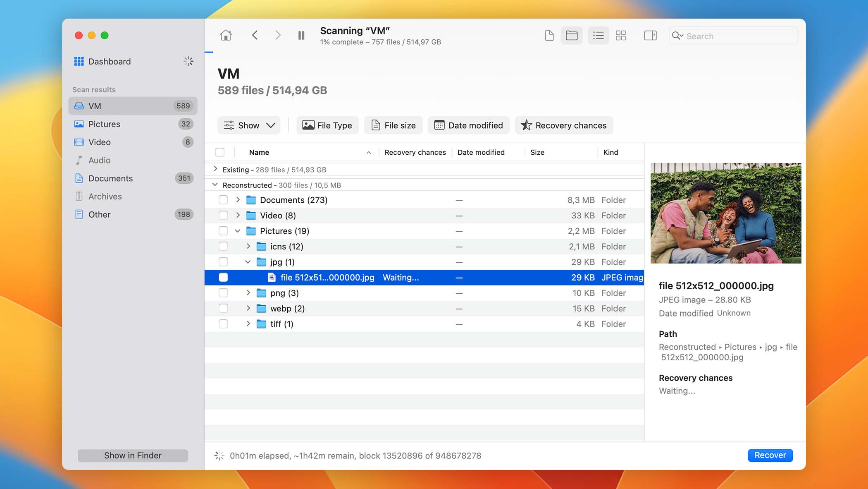Check the webp (2) checkbox

click(x=223, y=309)
